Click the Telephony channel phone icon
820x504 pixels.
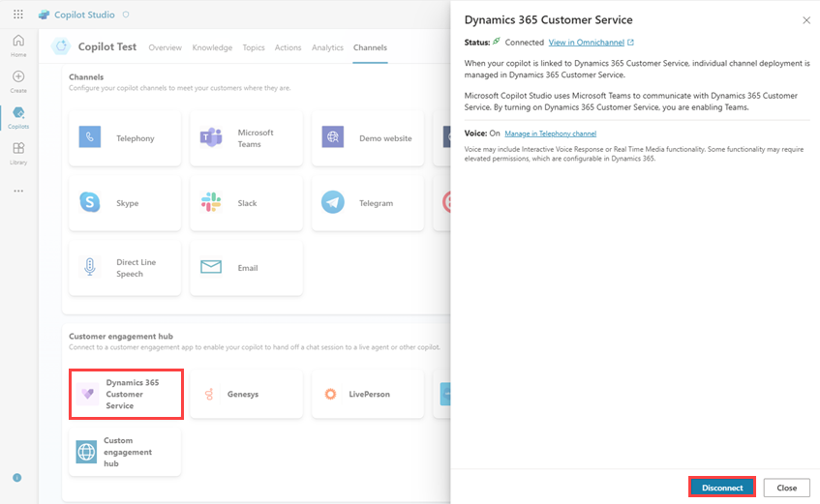pyautogui.click(x=90, y=137)
